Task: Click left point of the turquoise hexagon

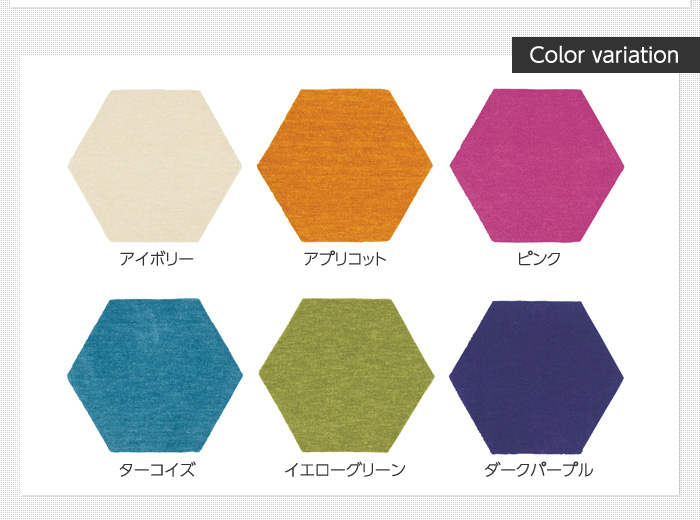Action: tap(70, 376)
